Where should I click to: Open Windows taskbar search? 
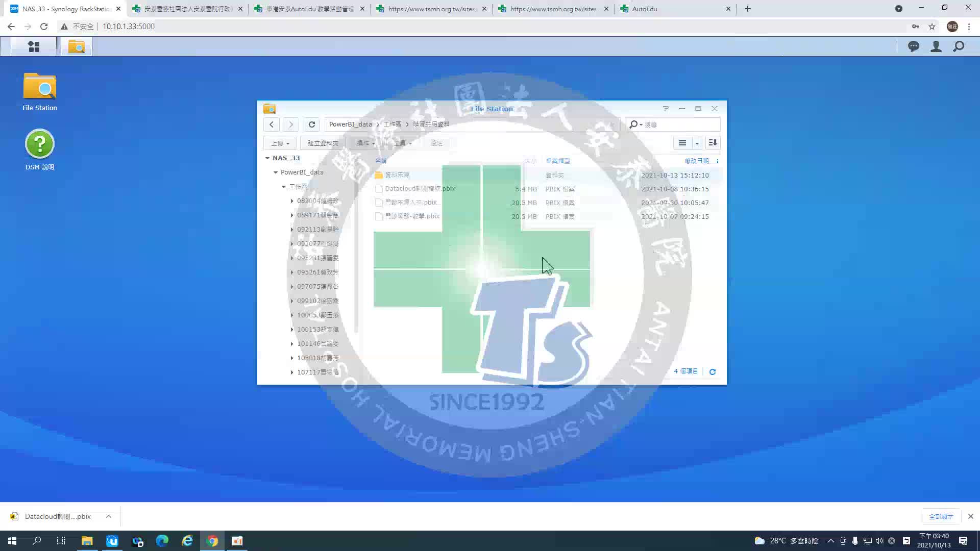(37, 541)
